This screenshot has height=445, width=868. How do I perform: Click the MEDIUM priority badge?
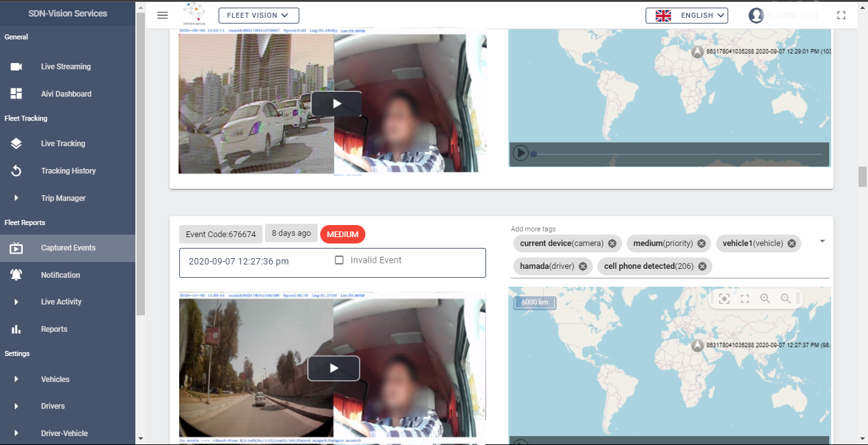342,235
